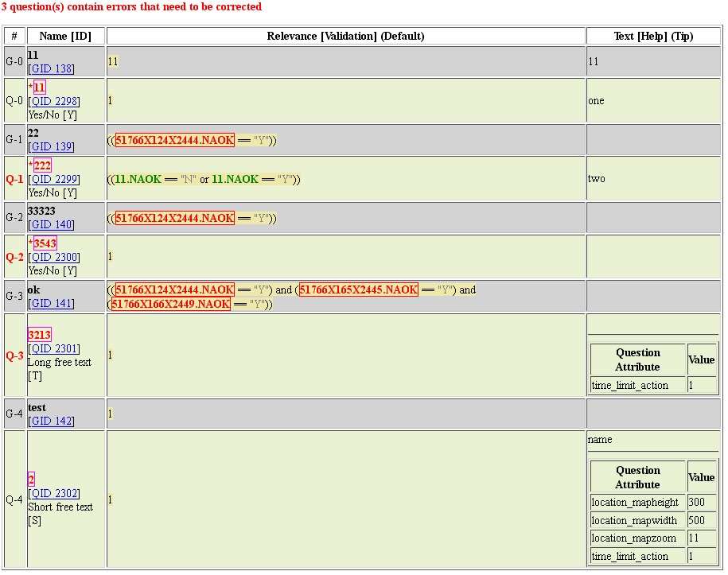Click the boxed question code 2 in row Q-4

[x=31, y=480]
